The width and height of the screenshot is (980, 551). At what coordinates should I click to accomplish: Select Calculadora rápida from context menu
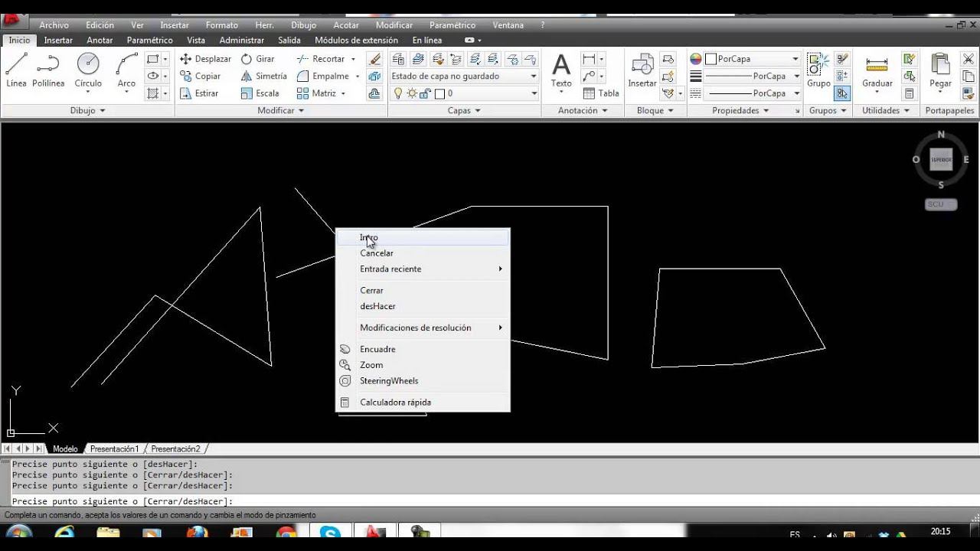tap(423, 403)
